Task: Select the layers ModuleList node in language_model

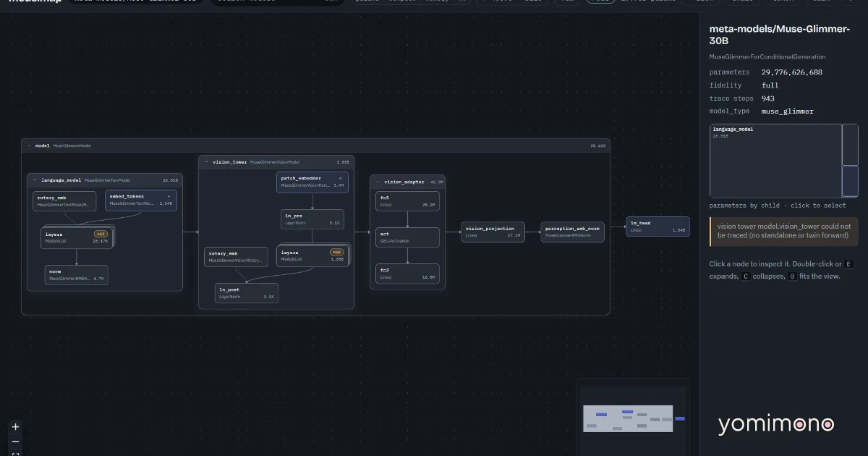Action: (76, 237)
